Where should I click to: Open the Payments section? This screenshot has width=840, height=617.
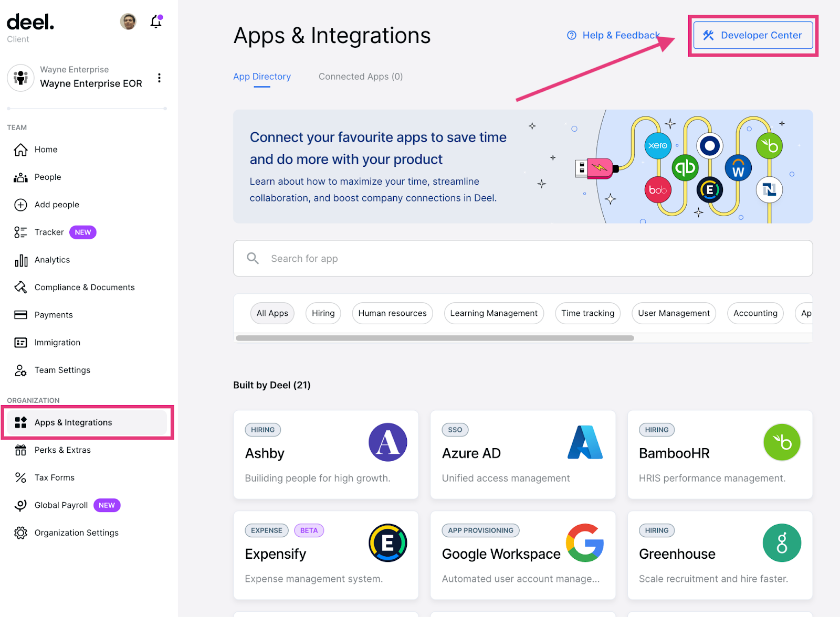54,315
